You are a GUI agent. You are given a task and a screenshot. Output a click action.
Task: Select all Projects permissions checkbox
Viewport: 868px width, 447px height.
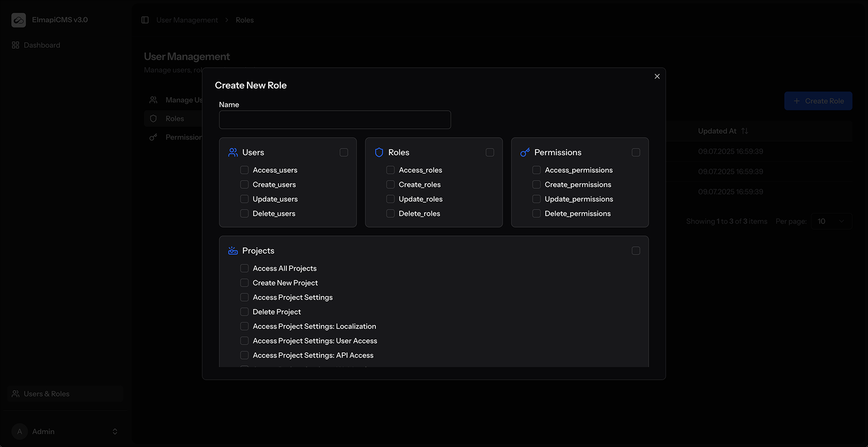[636, 250]
